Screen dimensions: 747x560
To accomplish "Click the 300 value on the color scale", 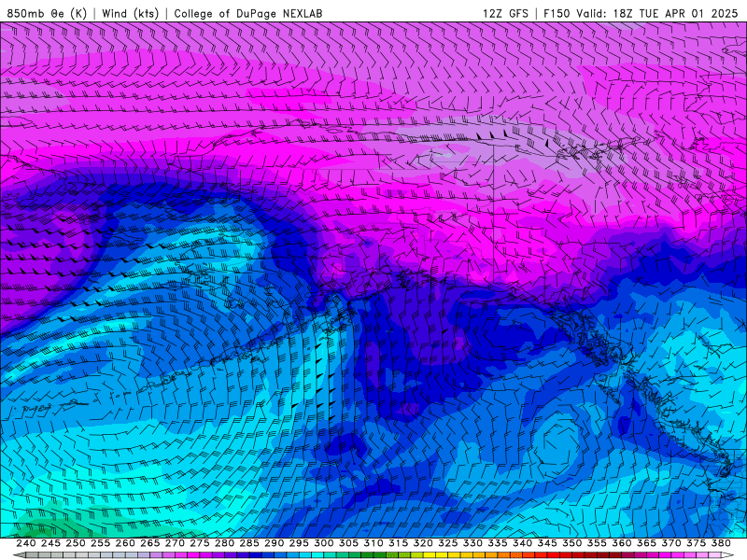I will click(323, 543).
